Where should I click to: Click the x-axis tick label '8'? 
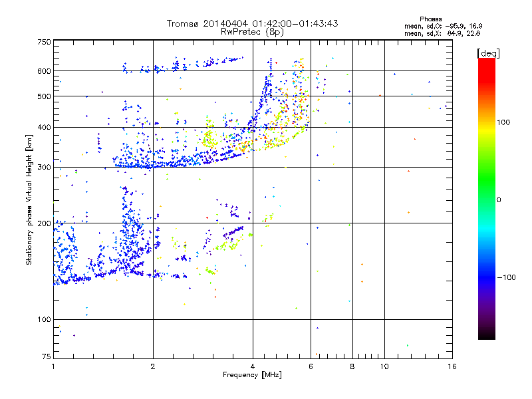352,366
